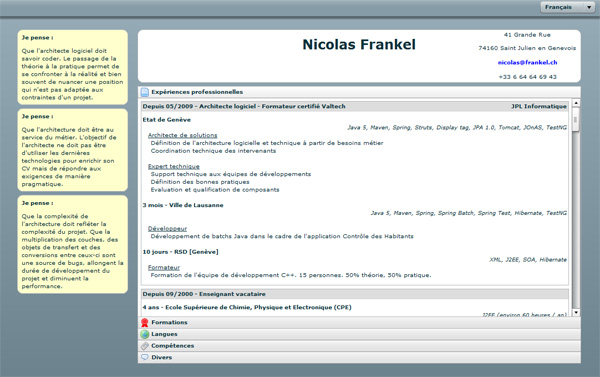Image resolution: width=600 pixels, height=377 pixels.
Task: Click 'Définition des bonnes pratiques' line
Action: pos(200,182)
